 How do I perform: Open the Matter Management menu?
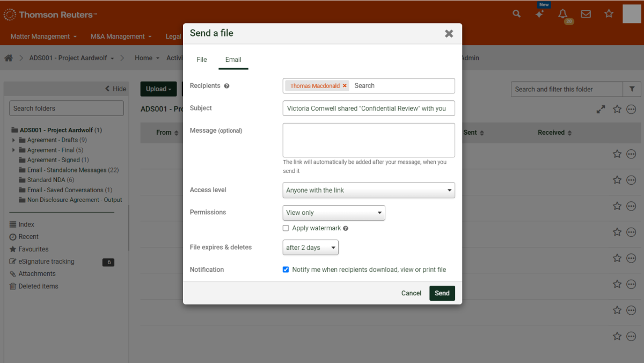43,37
